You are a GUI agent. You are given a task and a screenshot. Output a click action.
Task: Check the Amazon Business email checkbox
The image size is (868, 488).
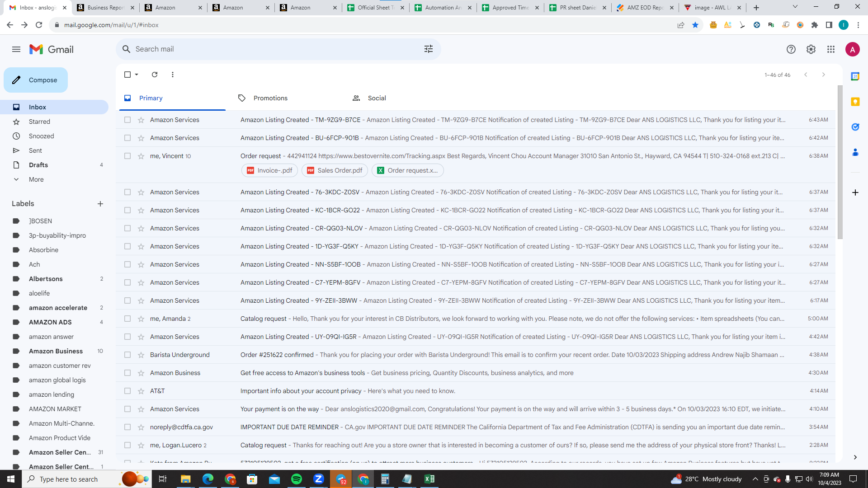(127, 373)
